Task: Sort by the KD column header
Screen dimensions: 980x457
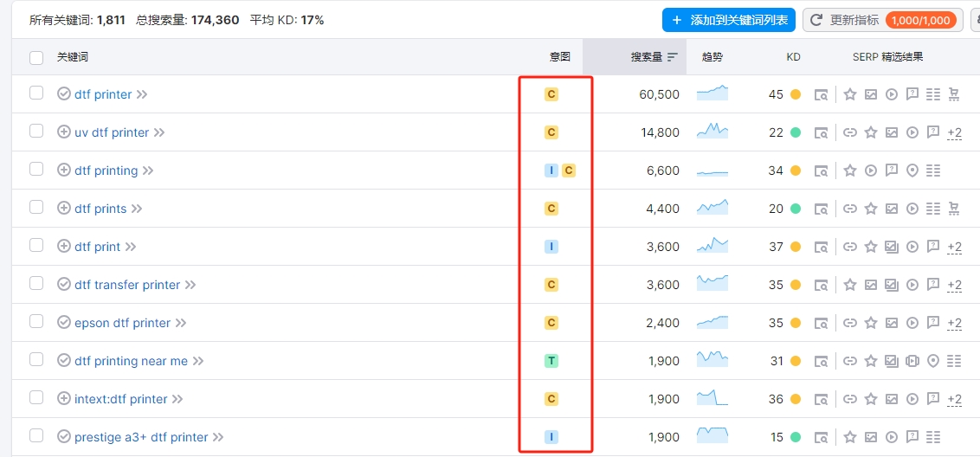Action: [x=793, y=57]
